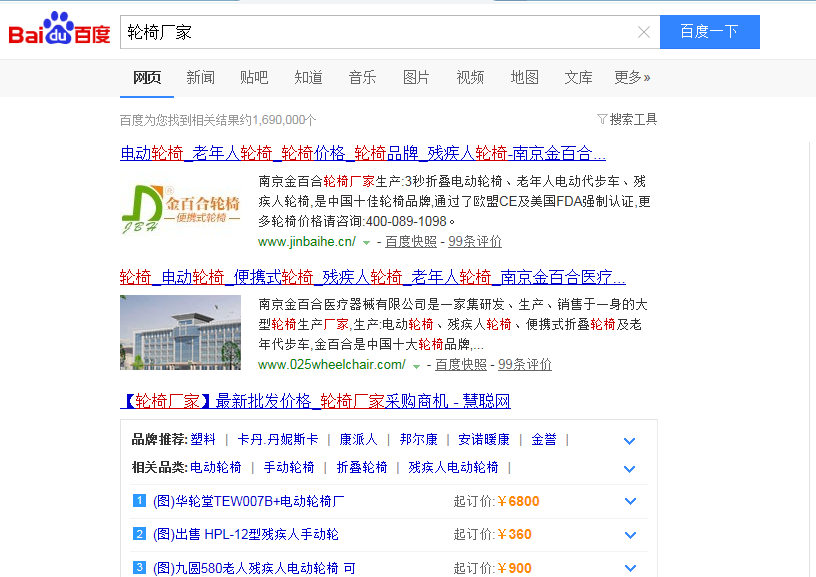Expand dropdown arrow next to www.025wheelchair.com
The image size is (816, 577).
(x=416, y=366)
